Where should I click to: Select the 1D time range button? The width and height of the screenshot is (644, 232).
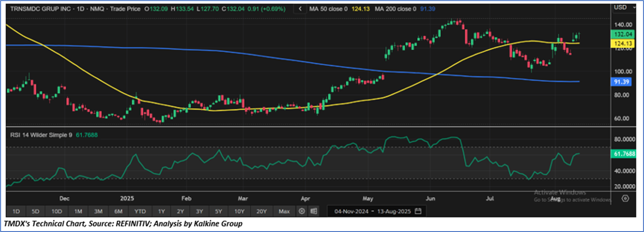click(x=15, y=211)
